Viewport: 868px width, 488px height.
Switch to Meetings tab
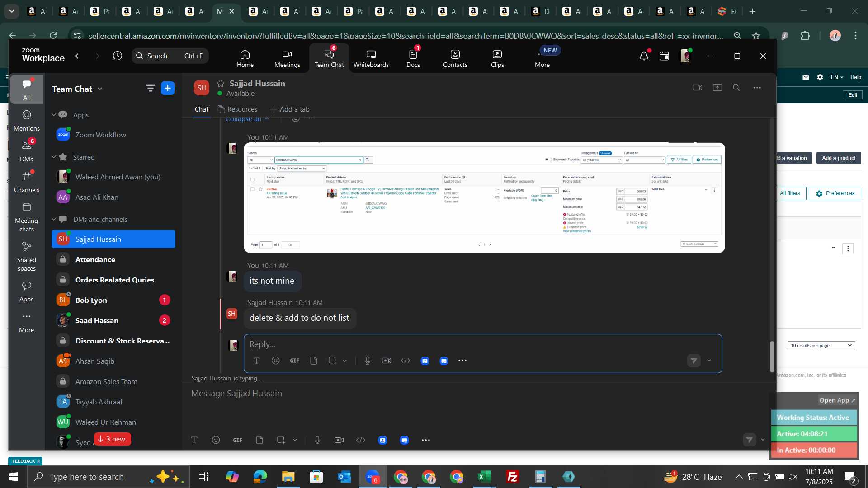287,58
